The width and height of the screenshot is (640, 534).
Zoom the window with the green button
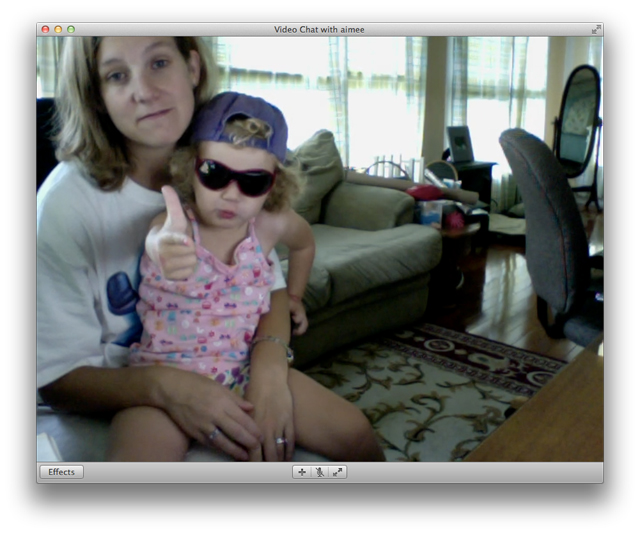click(x=71, y=30)
